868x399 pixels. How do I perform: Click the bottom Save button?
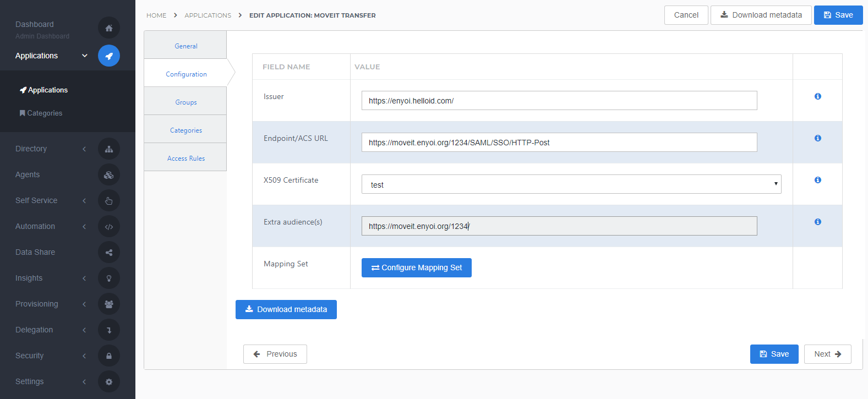pyautogui.click(x=774, y=354)
